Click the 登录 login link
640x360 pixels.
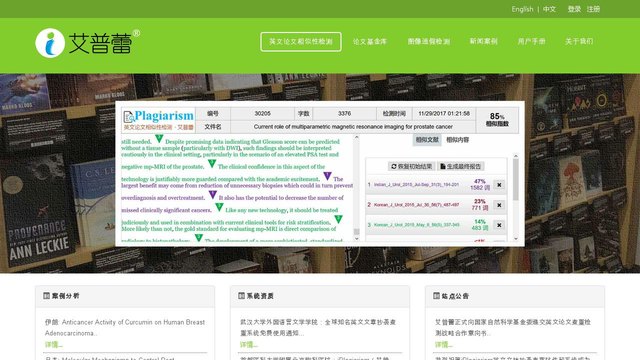click(x=574, y=9)
